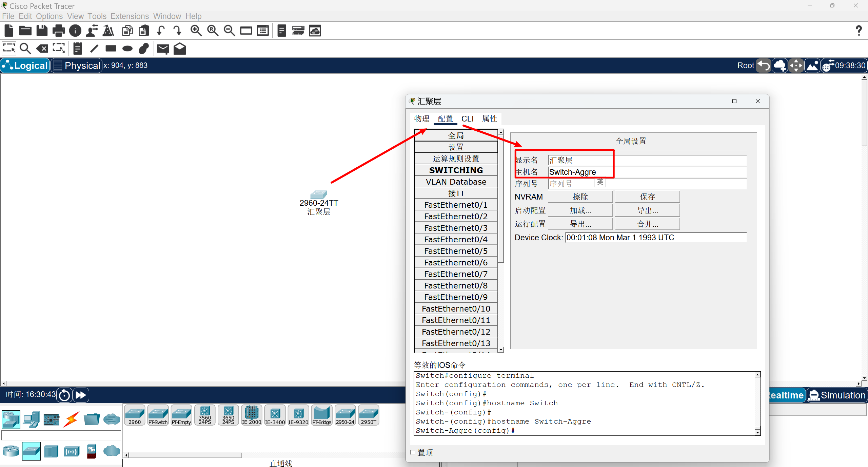Pick the Draw Ellipse tool

pos(127,49)
